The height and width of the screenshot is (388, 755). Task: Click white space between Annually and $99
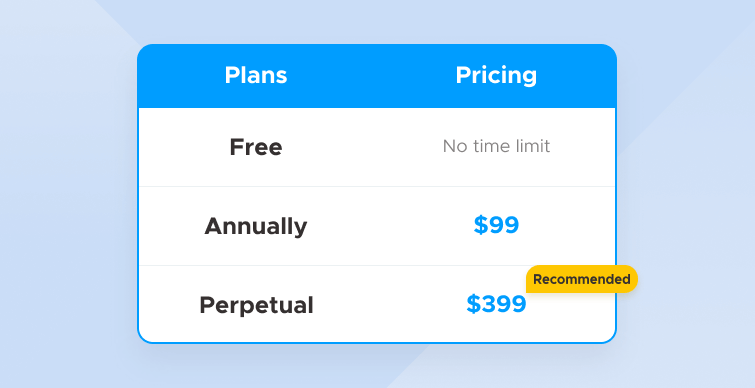click(x=390, y=226)
